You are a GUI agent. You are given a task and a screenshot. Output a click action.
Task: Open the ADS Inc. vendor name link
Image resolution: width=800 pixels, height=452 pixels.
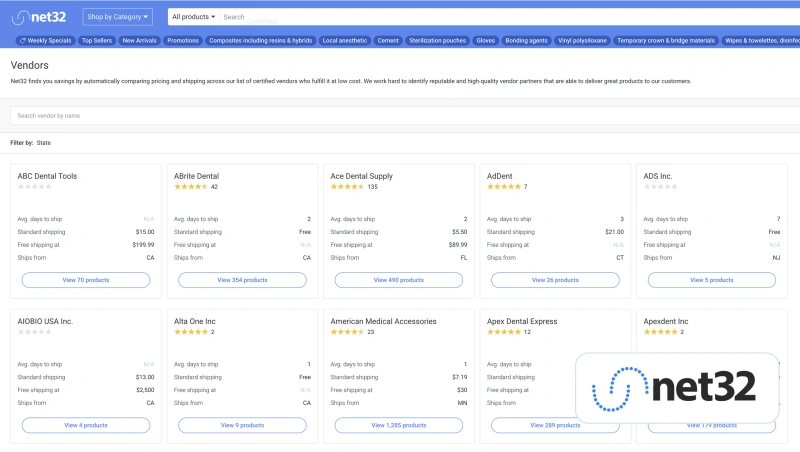(658, 176)
